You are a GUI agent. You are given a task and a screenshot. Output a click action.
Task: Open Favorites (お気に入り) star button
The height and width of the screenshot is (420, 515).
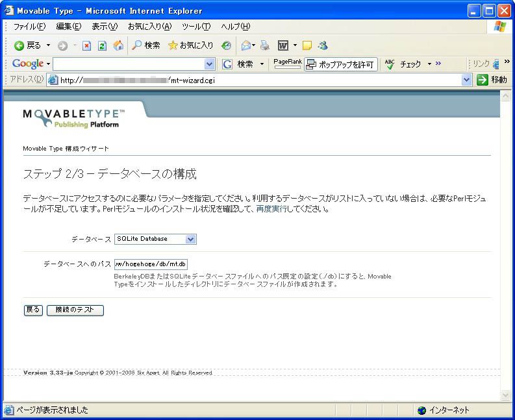click(190, 45)
